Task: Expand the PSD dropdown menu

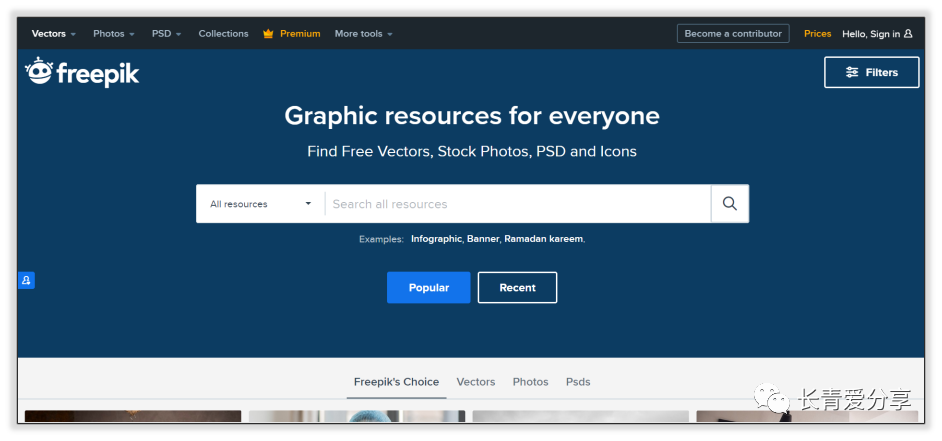Action: 166,34
